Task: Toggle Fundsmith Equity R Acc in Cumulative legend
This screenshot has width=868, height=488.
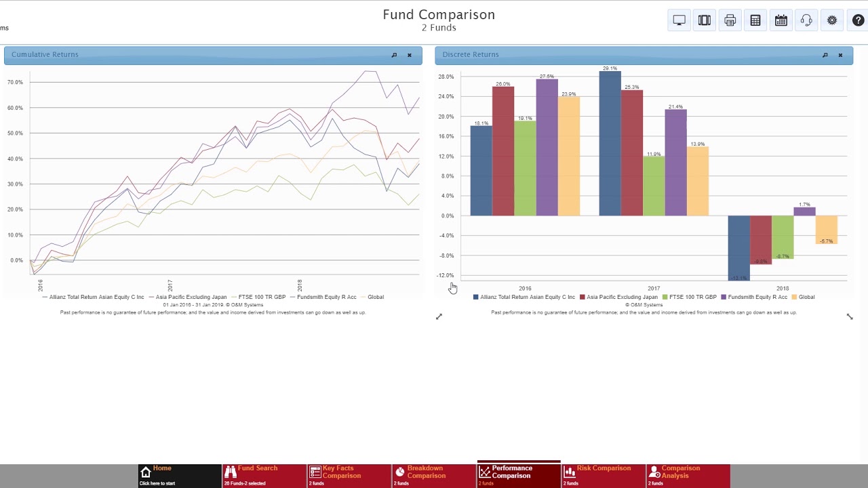Action: pos(323,297)
